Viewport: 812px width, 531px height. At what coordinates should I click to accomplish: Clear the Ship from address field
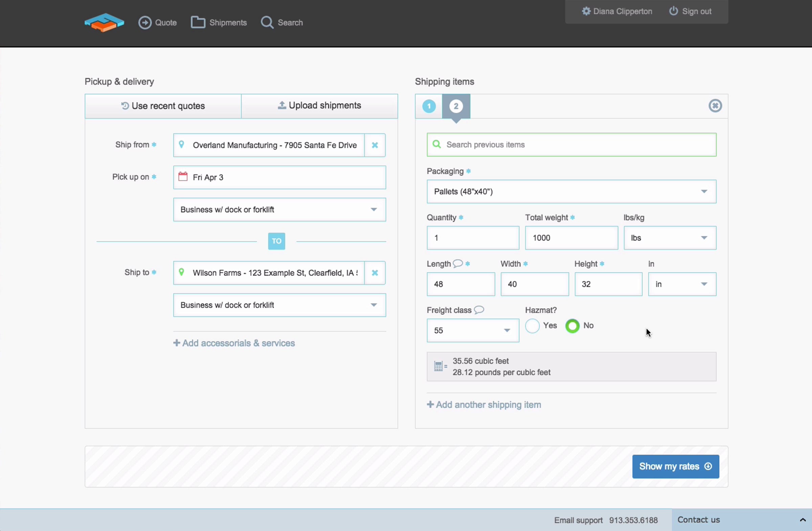375,145
